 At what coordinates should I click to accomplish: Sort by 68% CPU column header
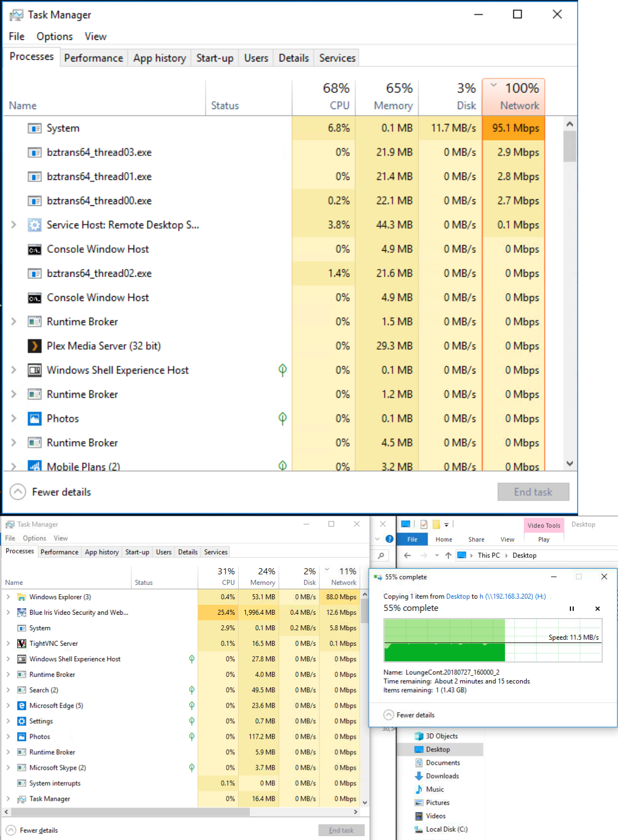tap(325, 96)
